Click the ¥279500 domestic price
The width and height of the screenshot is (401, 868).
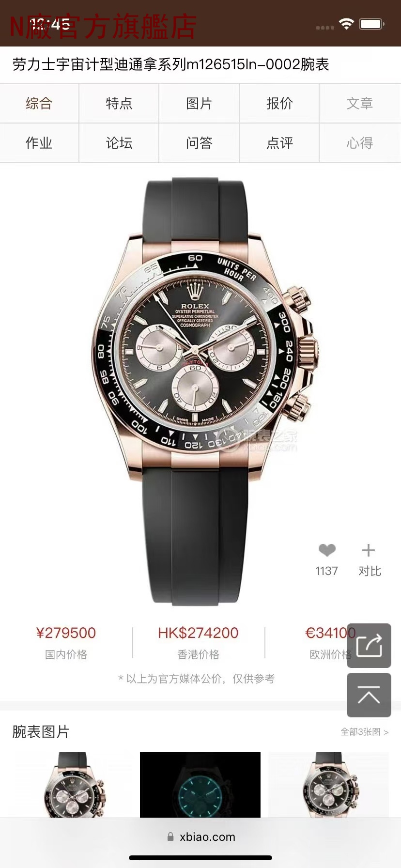click(66, 633)
